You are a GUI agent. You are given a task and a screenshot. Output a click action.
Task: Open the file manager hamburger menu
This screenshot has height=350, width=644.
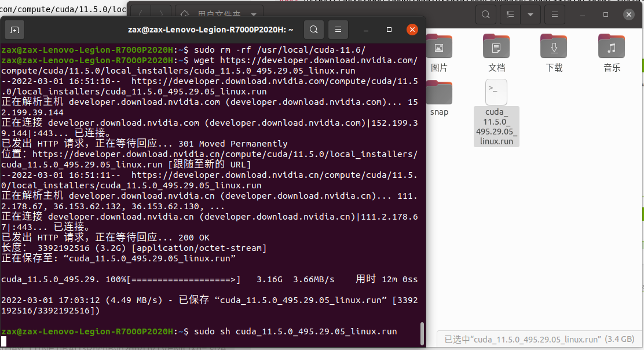pyautogui.click(x=554, y=14)
